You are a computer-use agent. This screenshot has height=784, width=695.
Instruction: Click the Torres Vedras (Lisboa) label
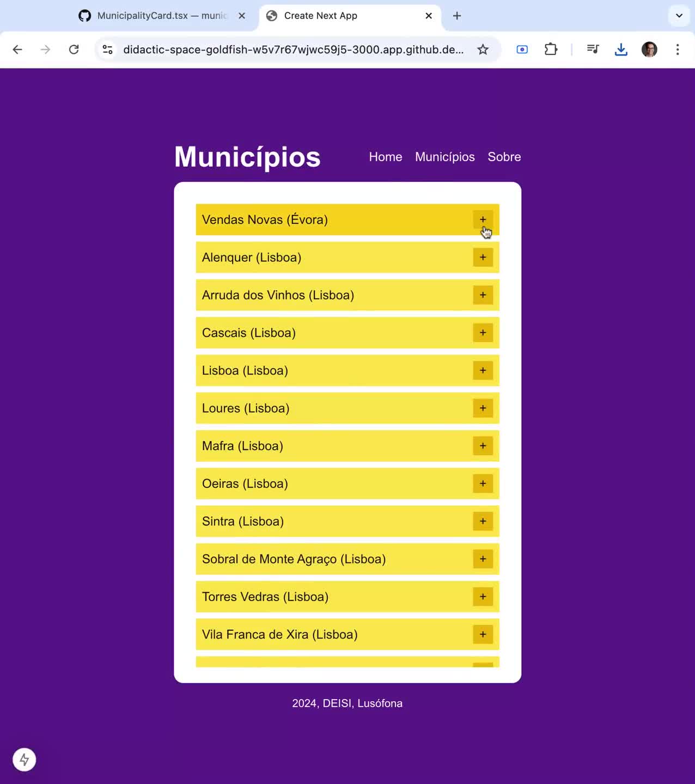[x=265, y=596]
